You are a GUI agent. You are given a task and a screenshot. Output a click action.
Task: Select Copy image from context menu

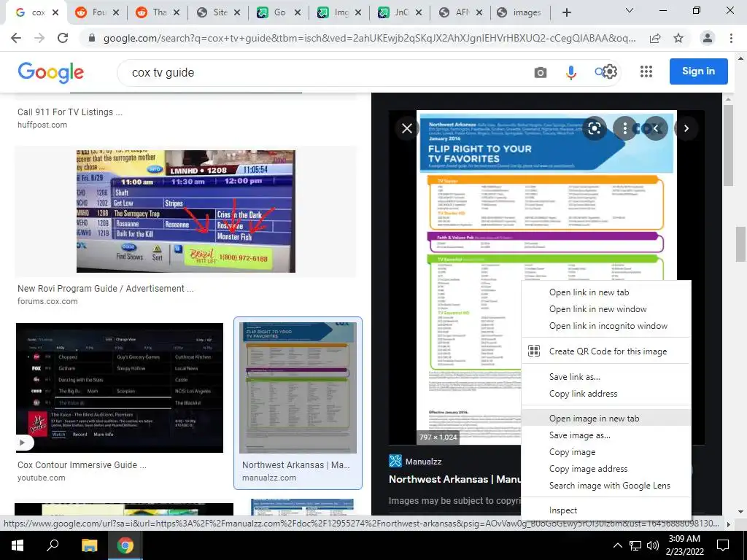coord(606,452)
